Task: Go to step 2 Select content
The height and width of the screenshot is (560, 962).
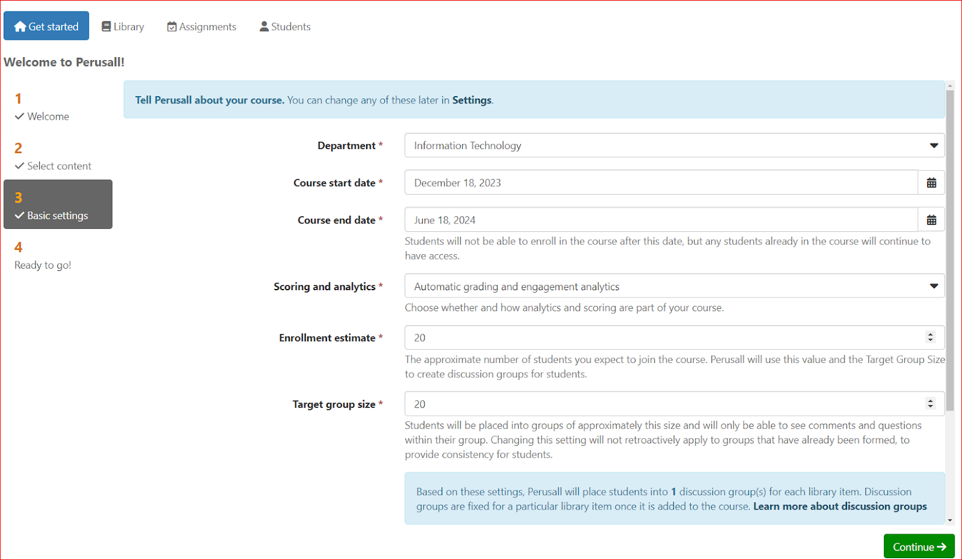Action: click(x=58, y=156)
